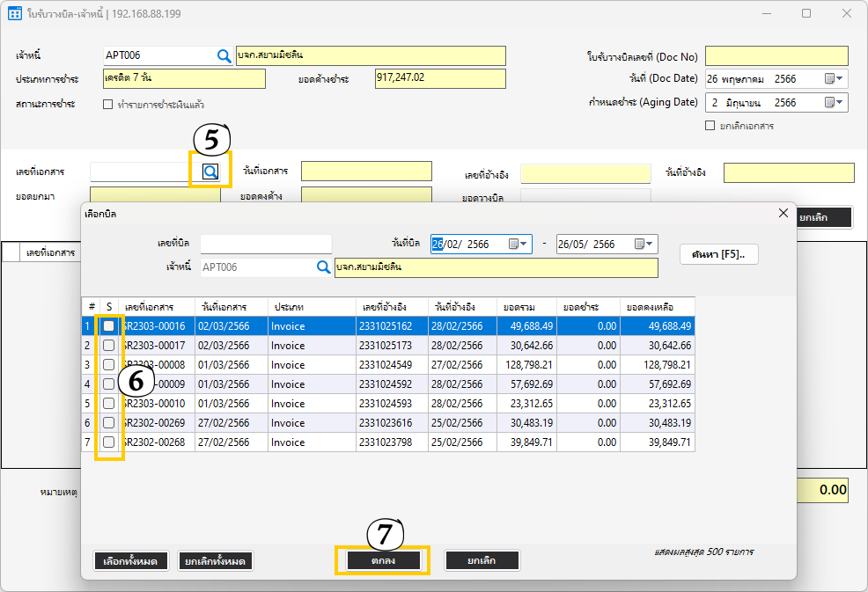The height and width of the screenshot is (592, 868).
Task: Click the bill number input field
Action: 266,244
